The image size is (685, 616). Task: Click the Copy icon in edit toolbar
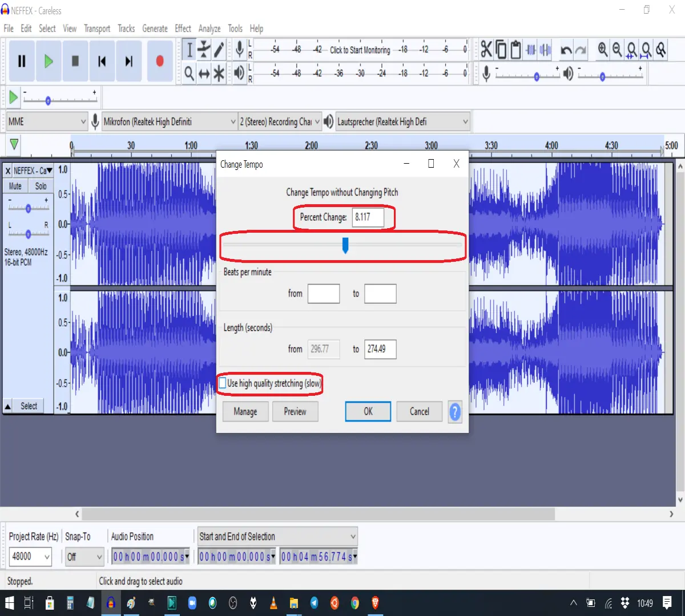pyautogui.click(x=501, y=50)
